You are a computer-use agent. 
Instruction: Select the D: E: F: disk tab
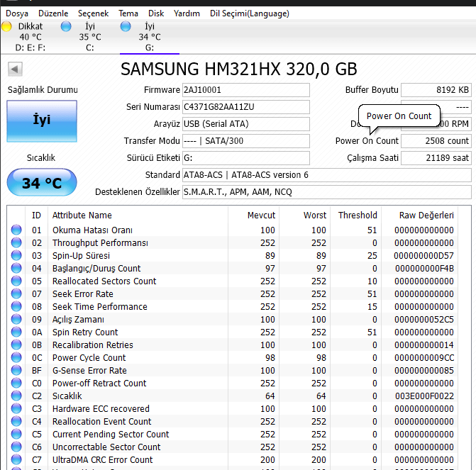30,37
